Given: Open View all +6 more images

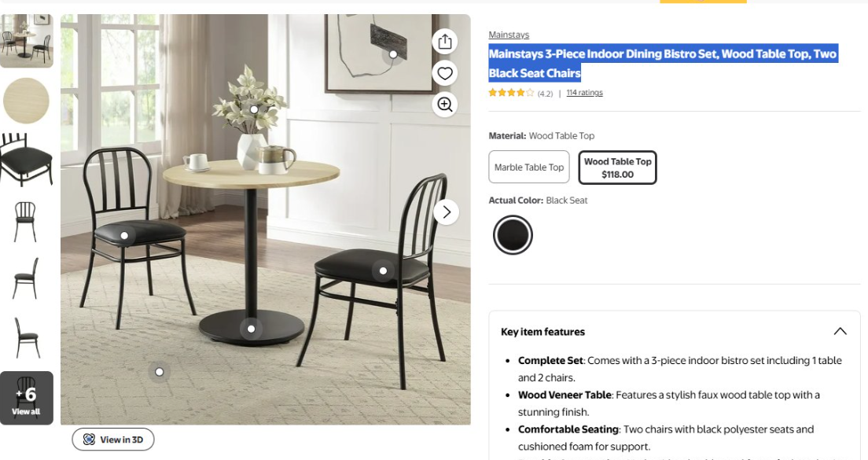Looking at the screenshot, I should pyautogui.click(x=27, y=398).
